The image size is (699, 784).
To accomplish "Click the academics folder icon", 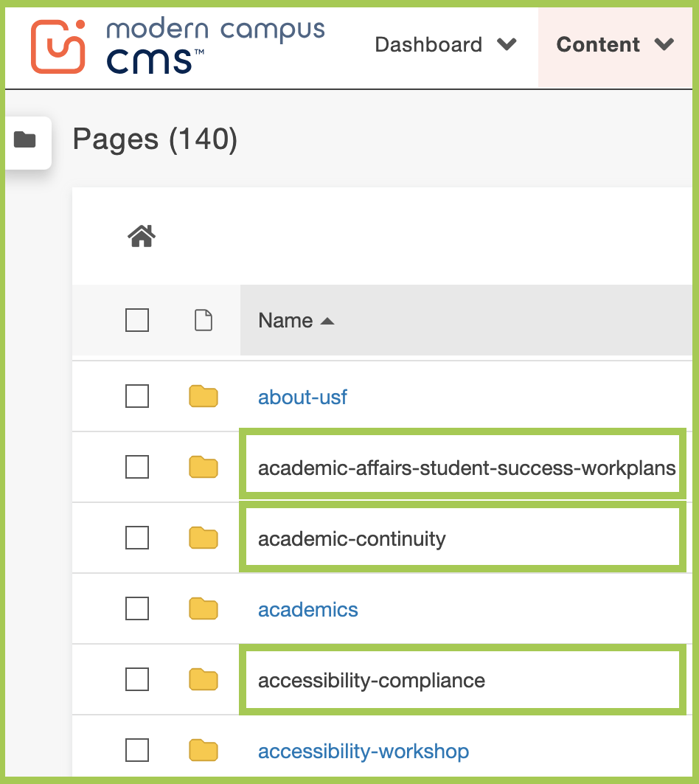I will pyautogui.click(x=204, y=609).
